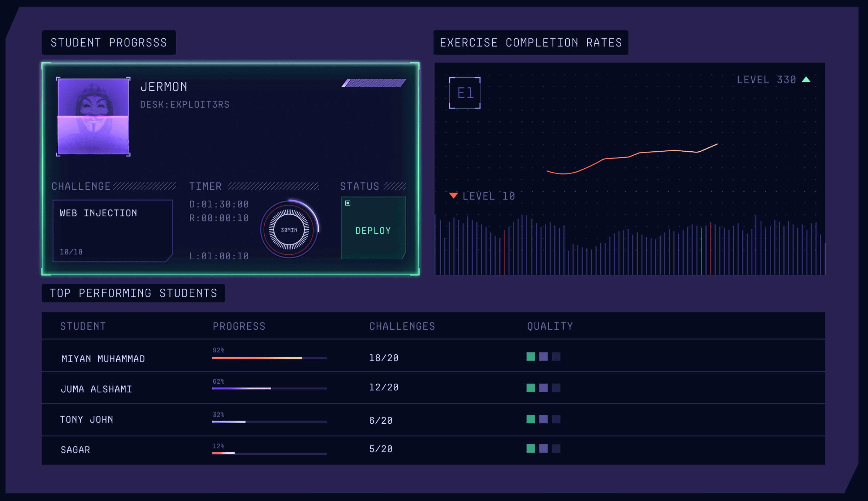868x501 pixels.
Task: Select the Juma Alshami student row
Action: tap(97, 389)
